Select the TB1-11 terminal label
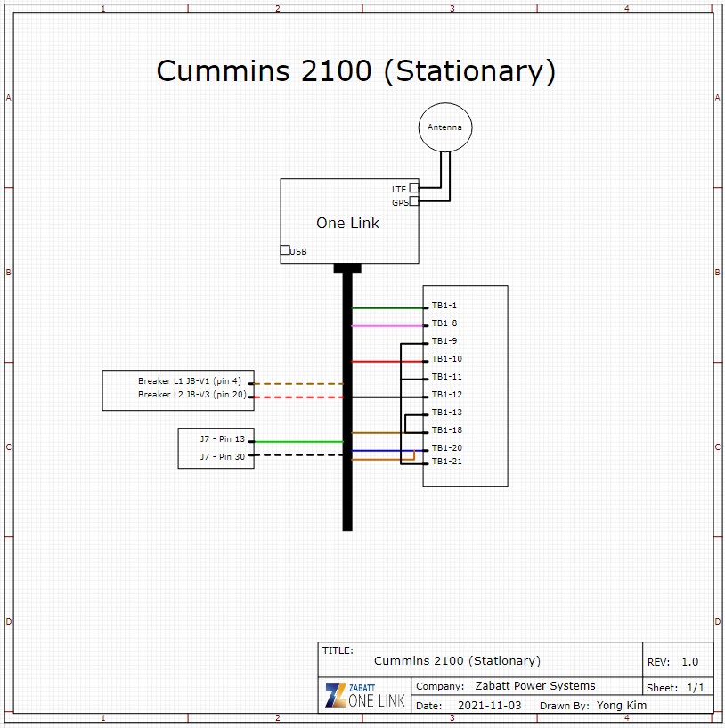 447,376
